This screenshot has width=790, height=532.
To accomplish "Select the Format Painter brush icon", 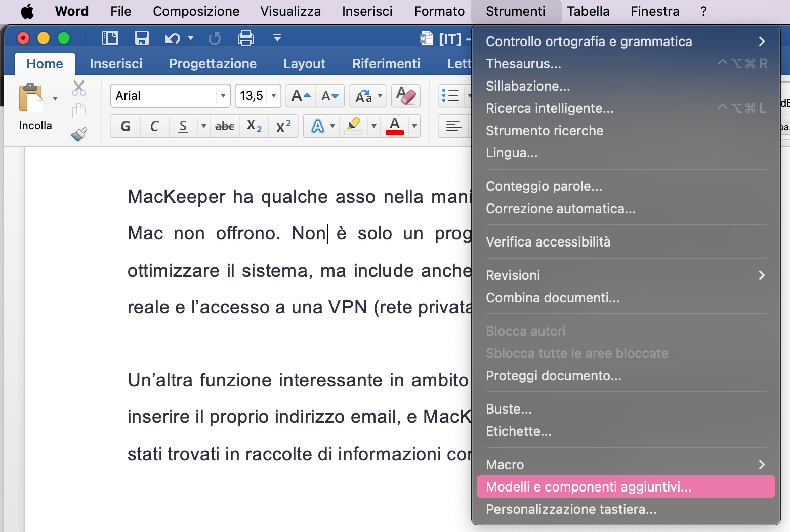I will coord(79,134).
